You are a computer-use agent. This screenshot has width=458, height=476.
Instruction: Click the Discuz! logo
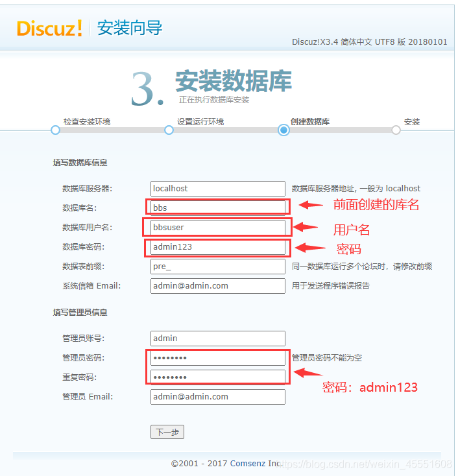49,29
